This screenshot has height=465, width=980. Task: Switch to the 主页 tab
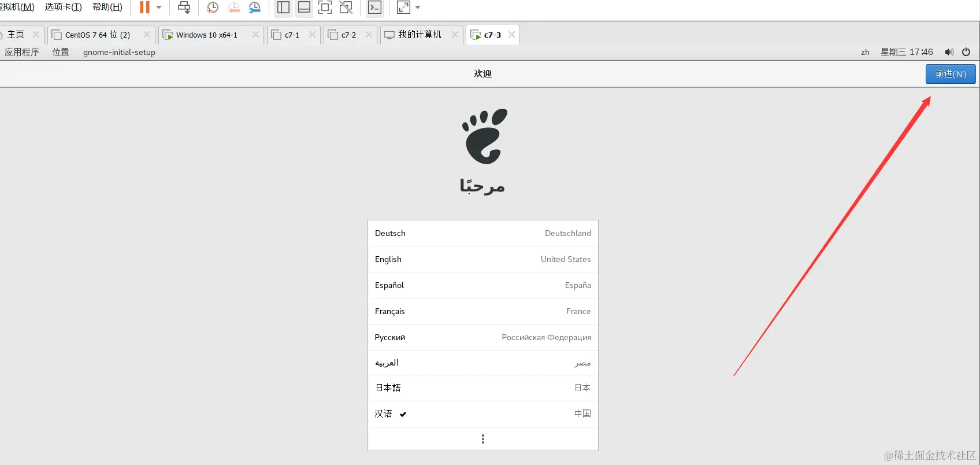click(x=15, y=35)
